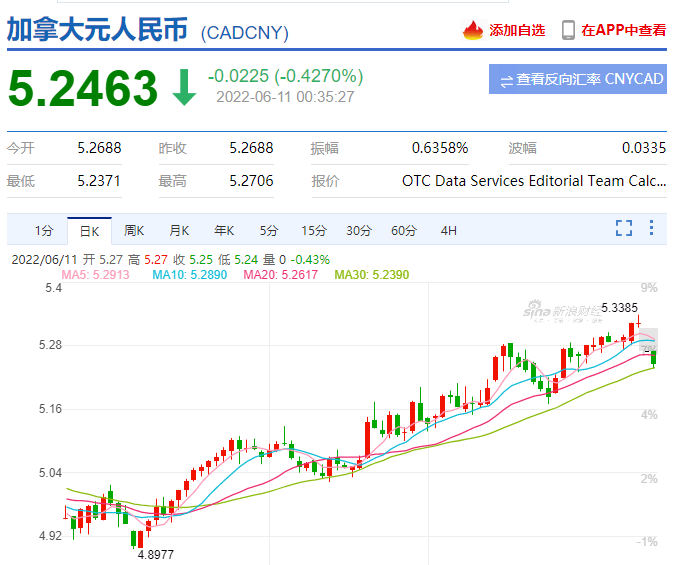Viewport: 678px width, 565px height.
Task: Select the 日K chart tab
Action: tap(90, 231)
